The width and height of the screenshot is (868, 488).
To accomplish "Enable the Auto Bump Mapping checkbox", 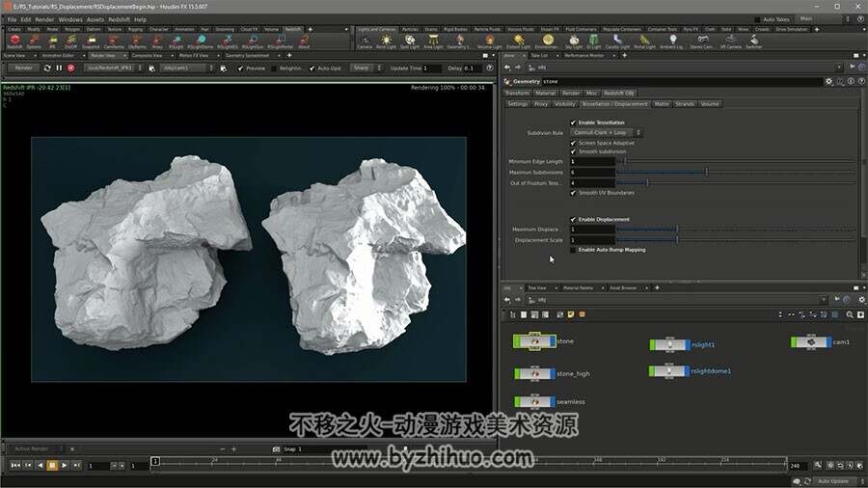I will coord(574,250).
